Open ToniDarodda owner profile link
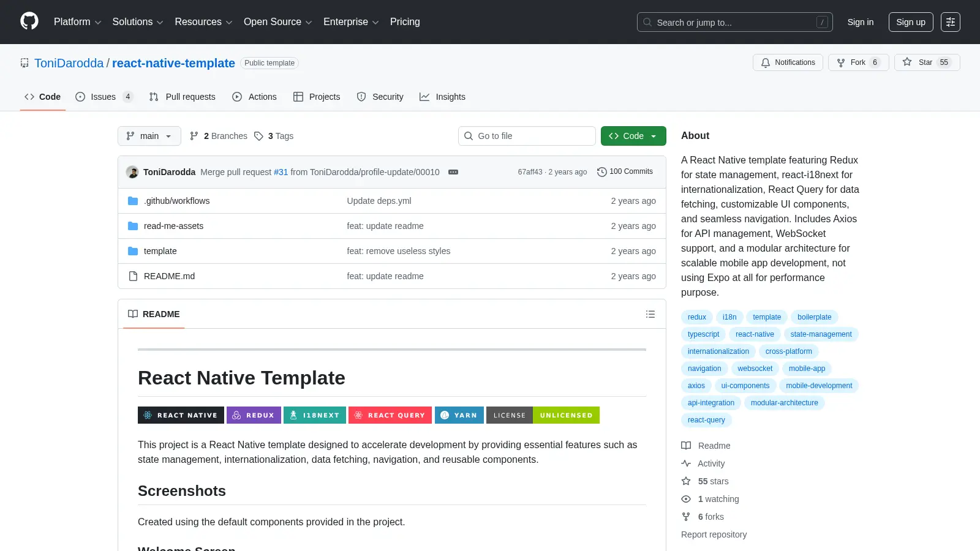The height and width of the screenshot is (551, 980). pos(69,63)
